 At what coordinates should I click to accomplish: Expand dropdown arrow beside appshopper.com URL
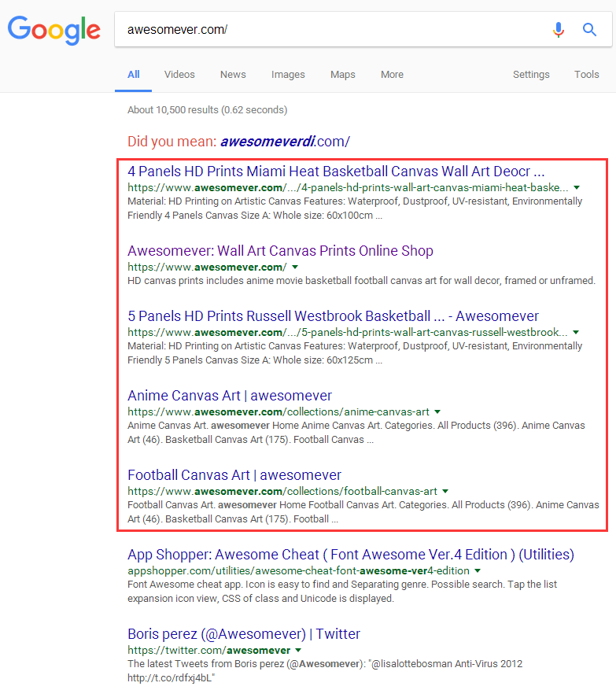[478, 570]
